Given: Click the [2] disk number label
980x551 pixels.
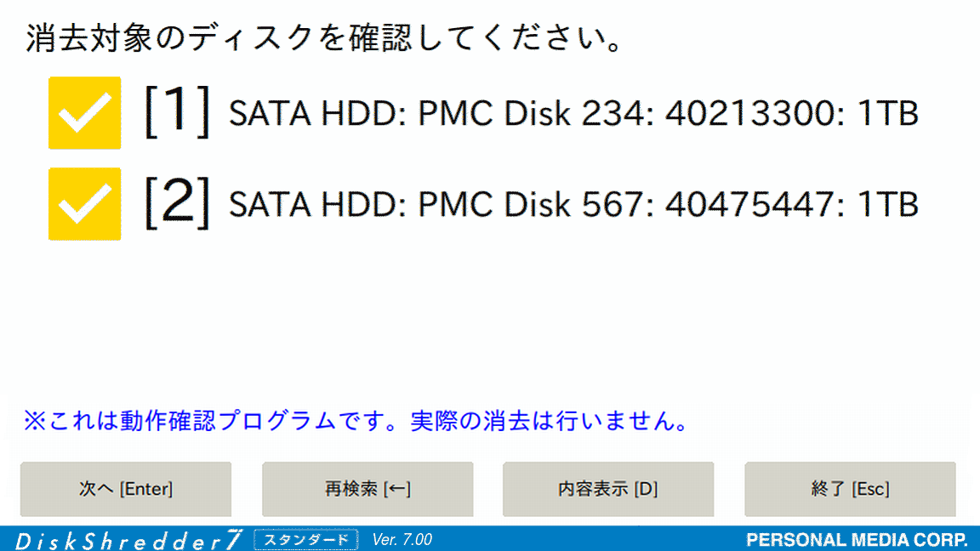Looking at the screenshot, I should point(177,202).
